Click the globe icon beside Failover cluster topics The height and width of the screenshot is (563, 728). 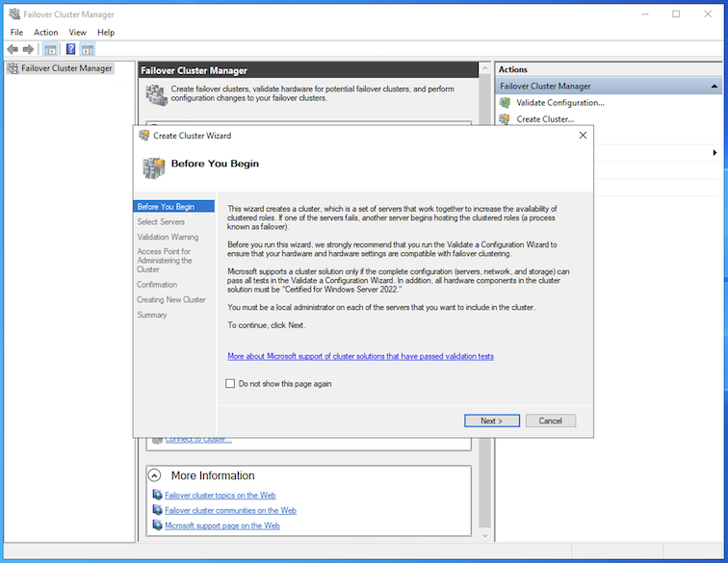[157, 496]
